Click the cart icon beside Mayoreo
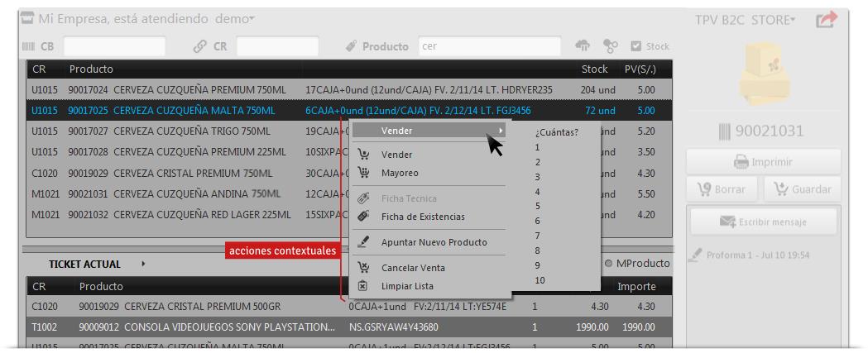This screenshot has width=868, height=353. pos(363,173)
